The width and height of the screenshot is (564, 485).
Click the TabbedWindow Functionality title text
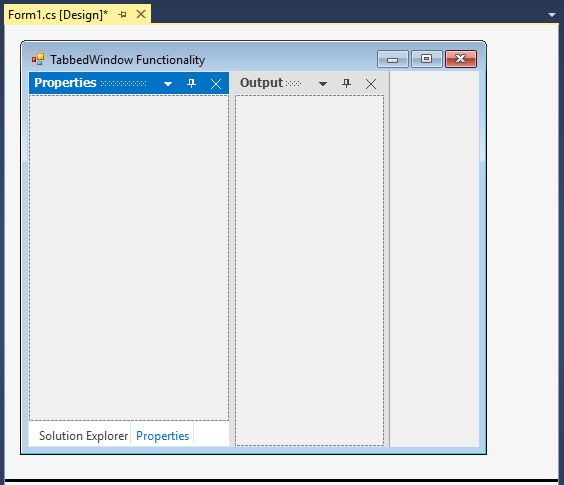[127, 60]
